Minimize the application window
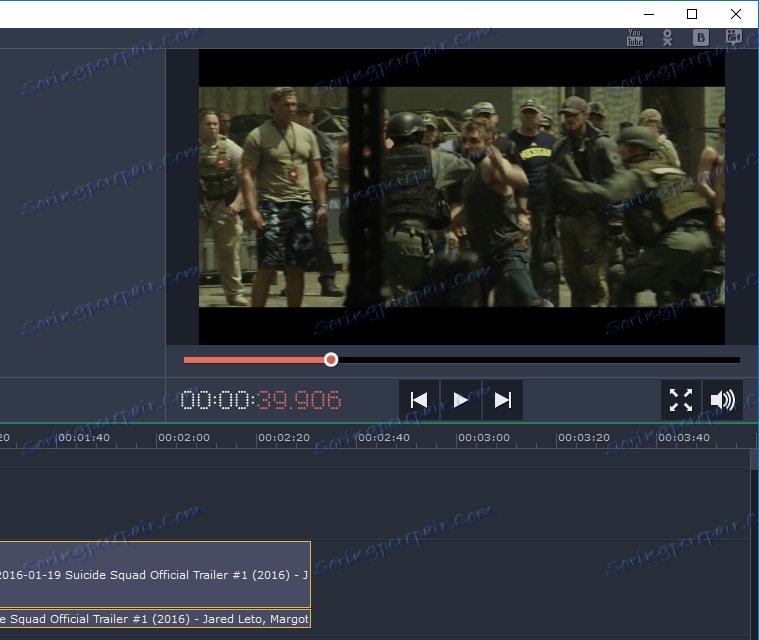 (649, 14)
